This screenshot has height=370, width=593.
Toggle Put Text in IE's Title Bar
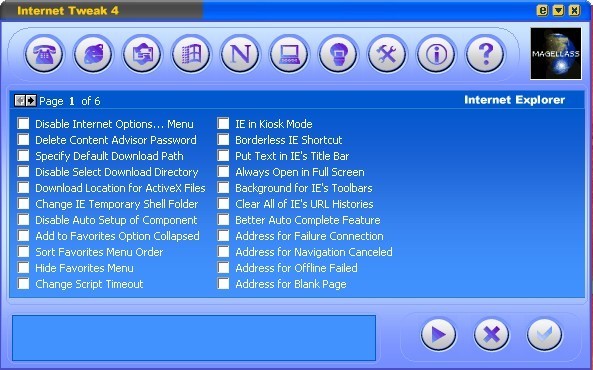[223, 155]
